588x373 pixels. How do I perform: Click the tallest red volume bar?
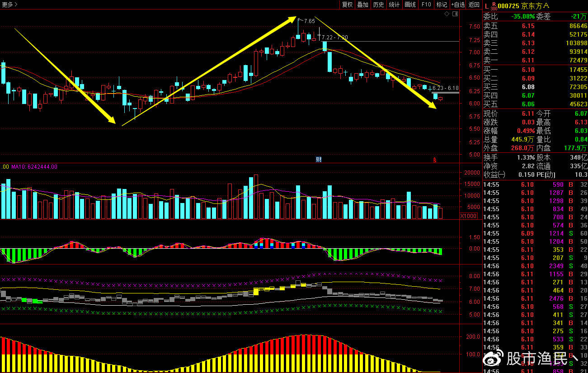coord(256,196)
